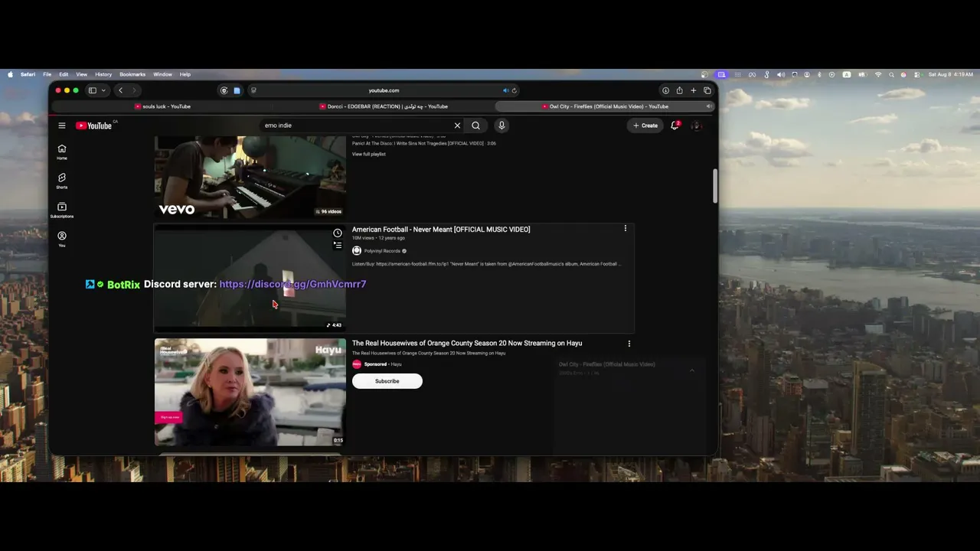Click Safari's forward navigation arrow
Viewport: 980px width, 551px height.
134,90
